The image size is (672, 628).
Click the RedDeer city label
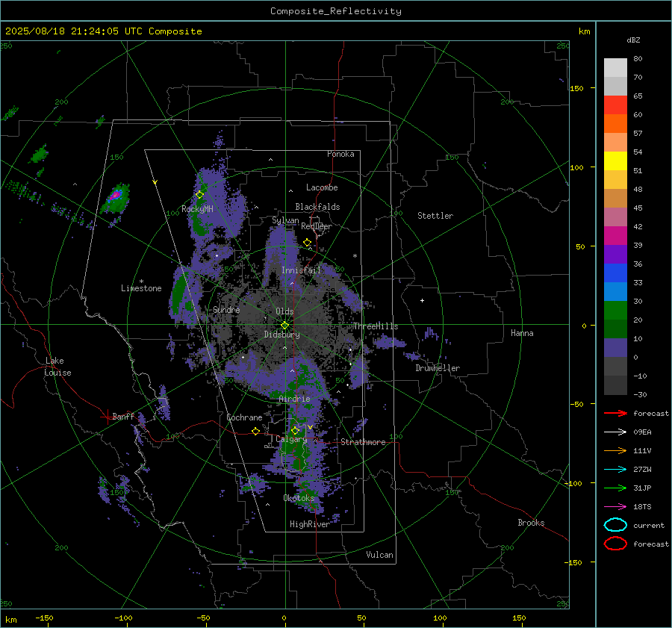tap(317, 226)
